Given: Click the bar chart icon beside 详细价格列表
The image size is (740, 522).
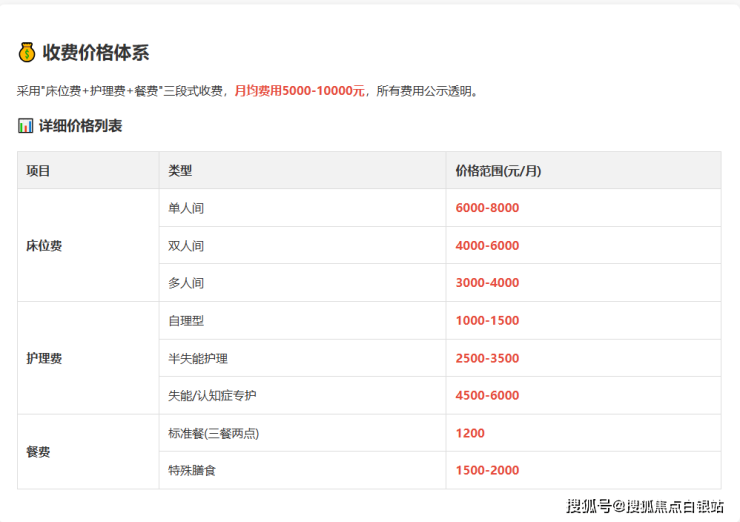Looking at the screenshot, I should [x=26, y=126].
